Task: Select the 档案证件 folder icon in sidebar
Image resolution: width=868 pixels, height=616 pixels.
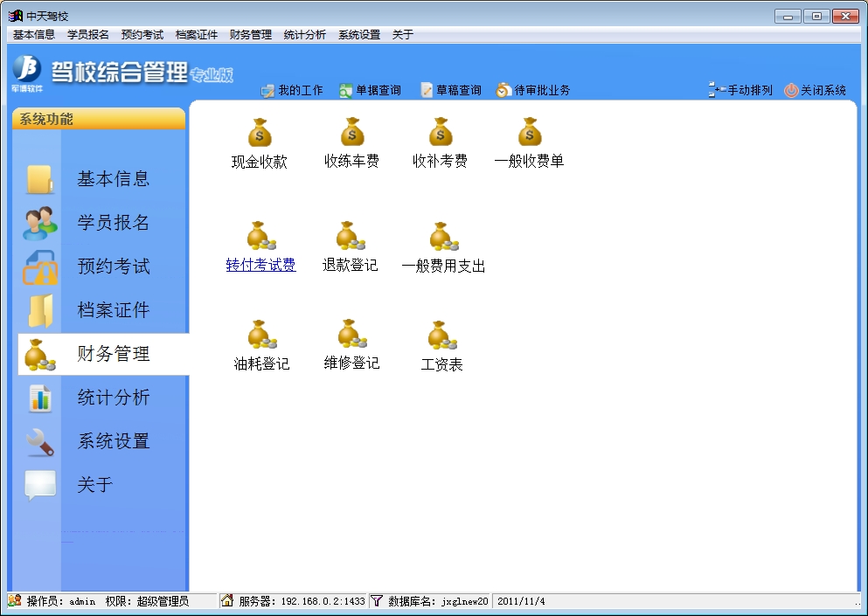Action: pyautogui.click(x=40, y=310)
